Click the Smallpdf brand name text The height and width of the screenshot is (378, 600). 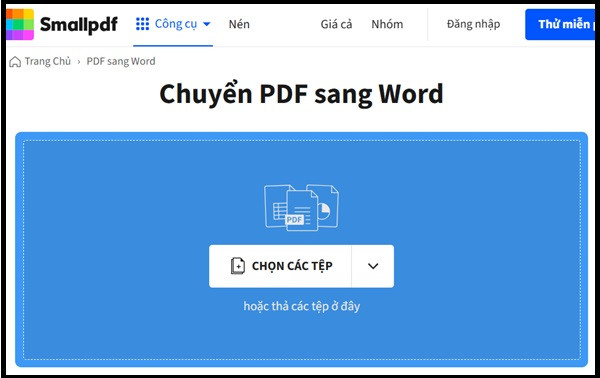tap(79, 24)
